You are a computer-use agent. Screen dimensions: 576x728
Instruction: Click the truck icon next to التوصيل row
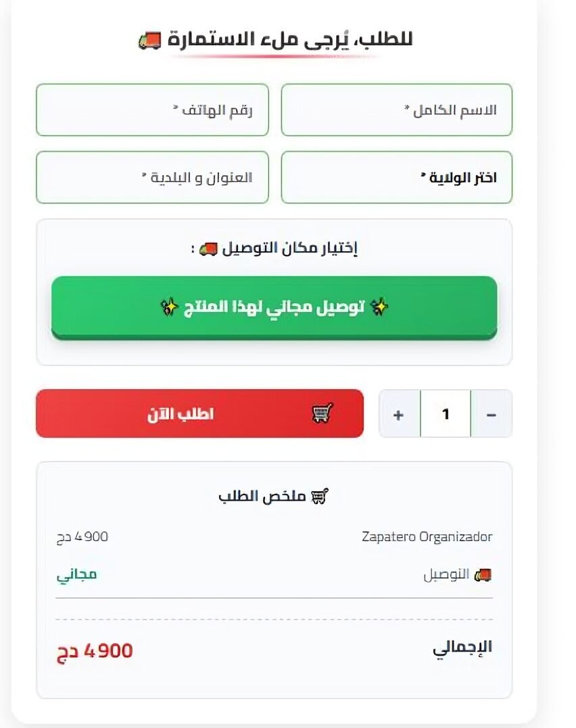483,575
